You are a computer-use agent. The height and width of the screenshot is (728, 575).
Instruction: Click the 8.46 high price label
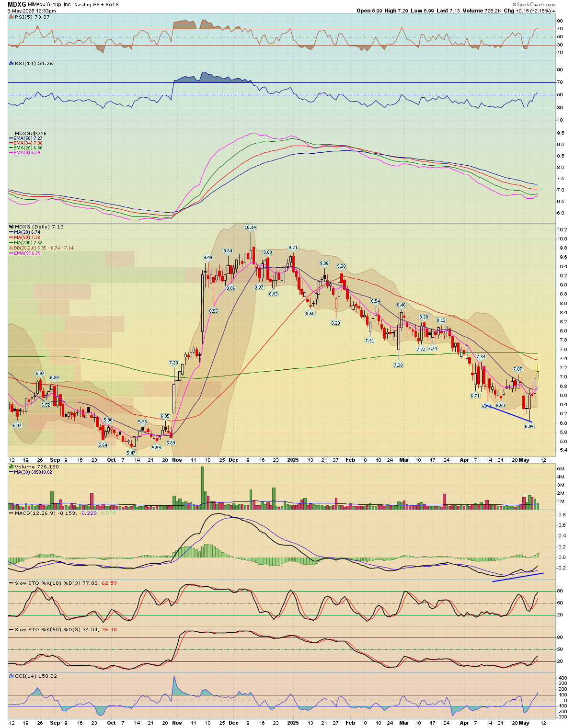[401, 305]
